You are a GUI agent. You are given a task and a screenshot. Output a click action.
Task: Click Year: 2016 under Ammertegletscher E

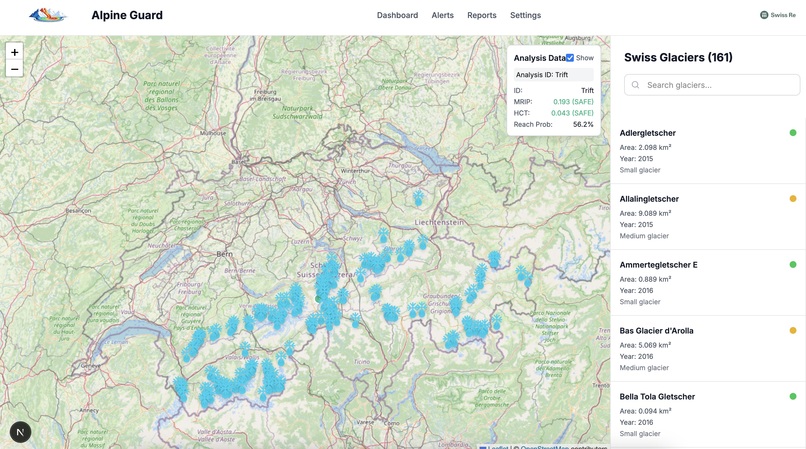636,290
